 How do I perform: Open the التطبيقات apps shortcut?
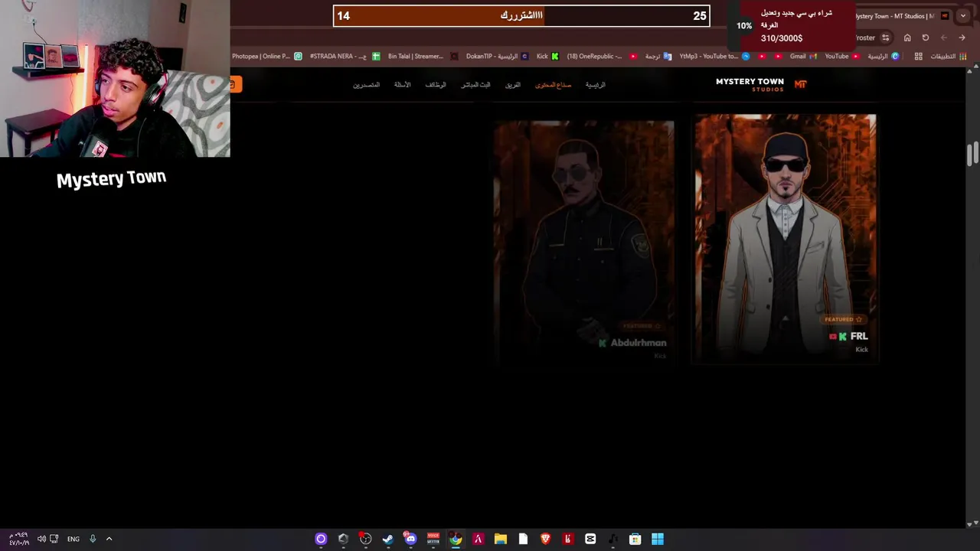[948, 56]
